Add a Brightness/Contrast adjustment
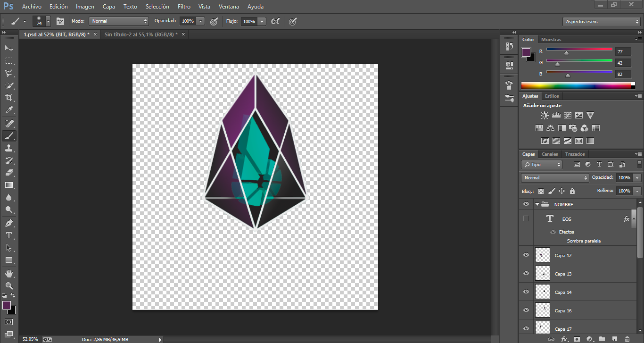Viewport: 644px width, 343px height. pyautogui.click(x=545, y=115)
